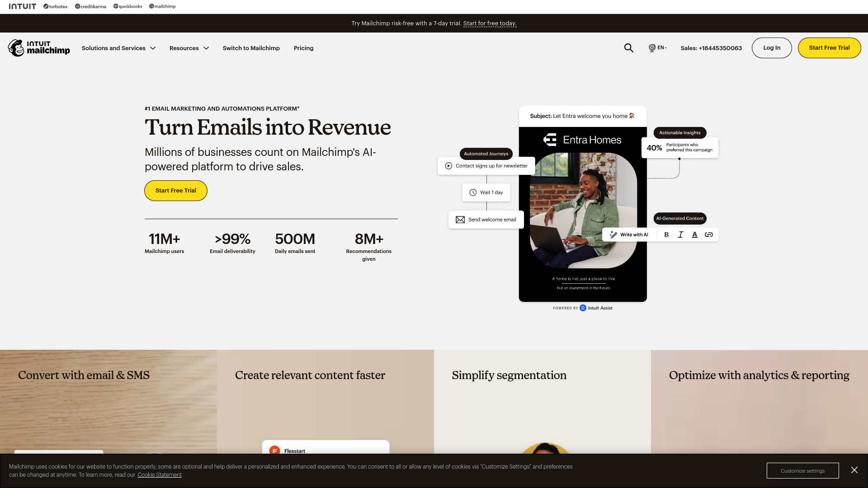Image resolution: width=868 pixels, height=488 pixels.
Task: Close the cookie banner with X
Action: pyautogui.click(x=854, y=470)
